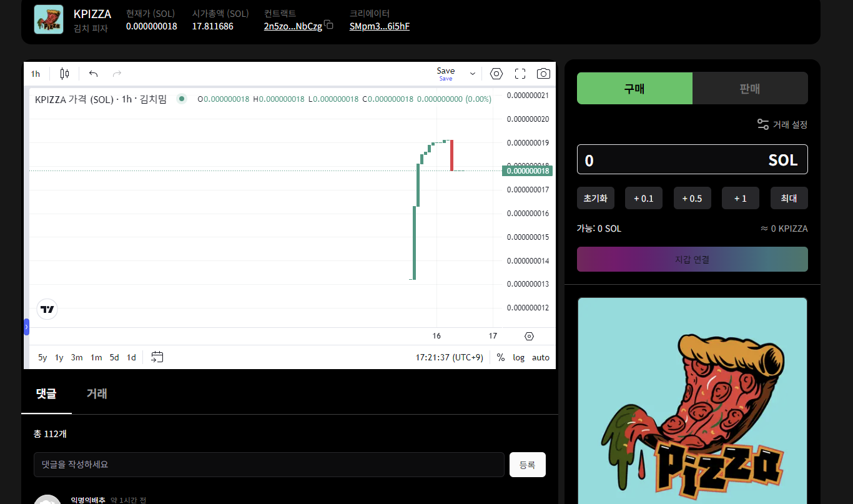Screen dimensions: 853x504
Task: Click the 익명의배추 commenter name
Action: pos(88,500)
